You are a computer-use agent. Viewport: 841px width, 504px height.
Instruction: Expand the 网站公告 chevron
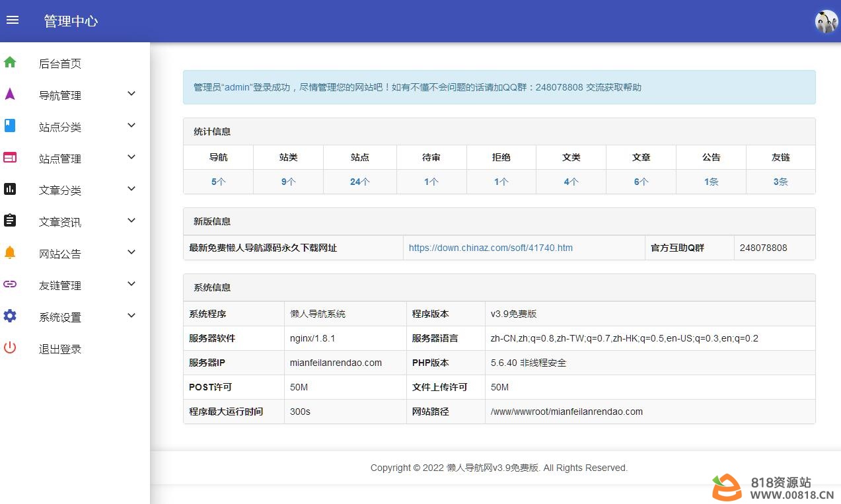[x=131, y=252]
